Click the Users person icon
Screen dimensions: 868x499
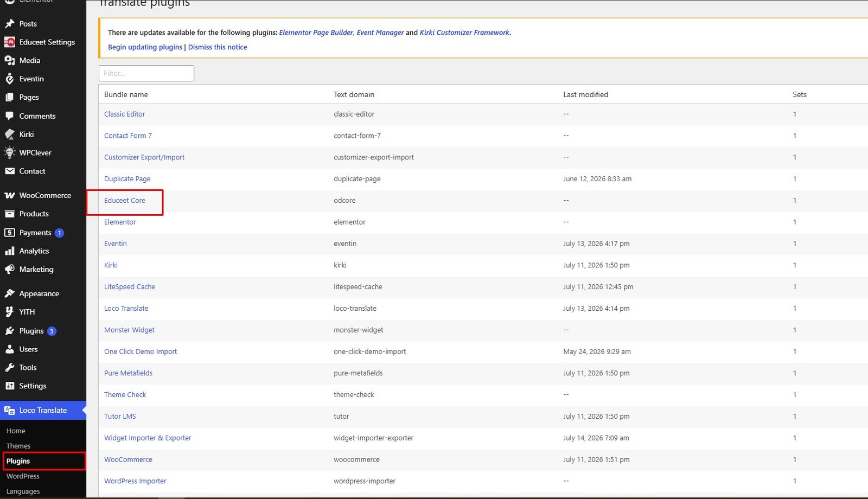pyautogui.click(x=9, y=349)
